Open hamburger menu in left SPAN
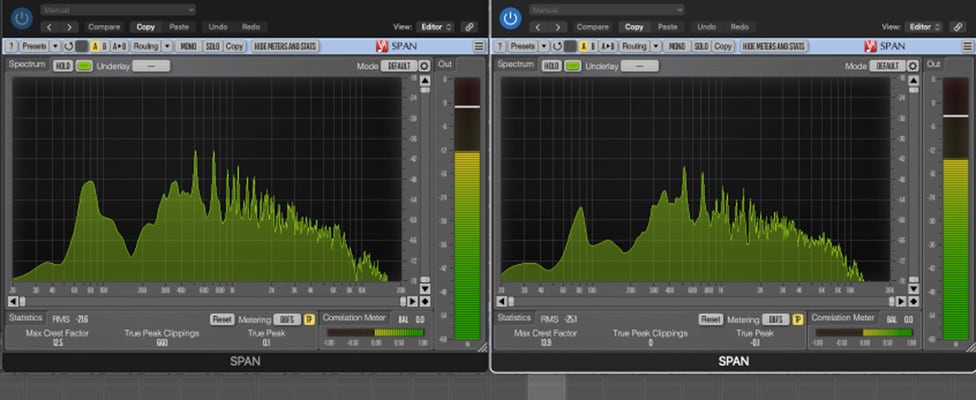 tap(479, 47)
